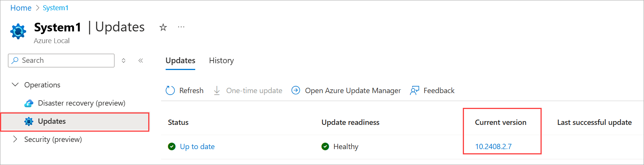
Task: Select the Updates tab
Action: [x=180, y=61]
